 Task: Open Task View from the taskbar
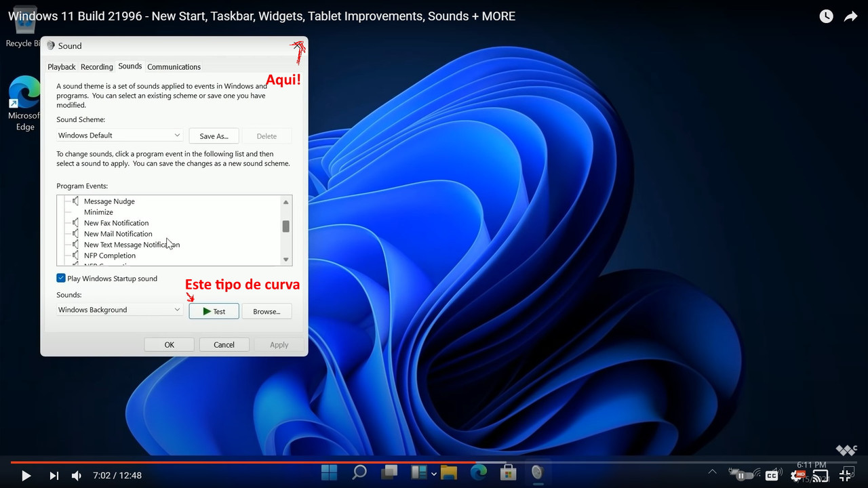(x=389, y=472)
